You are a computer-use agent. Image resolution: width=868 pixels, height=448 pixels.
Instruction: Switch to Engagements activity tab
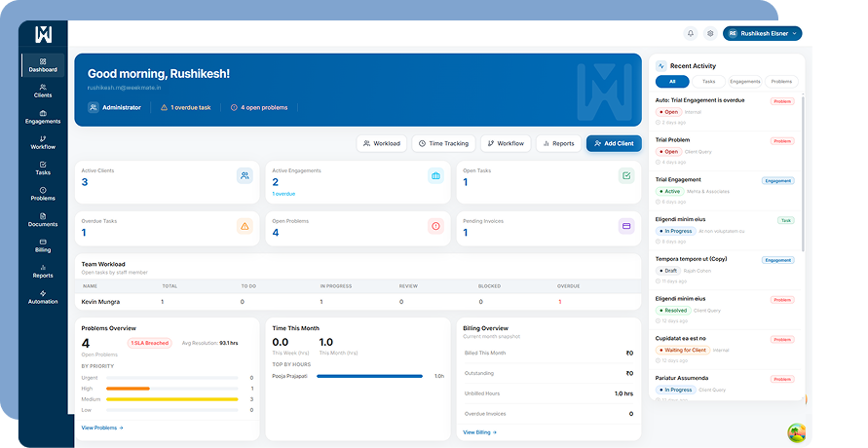coord(745,82)
